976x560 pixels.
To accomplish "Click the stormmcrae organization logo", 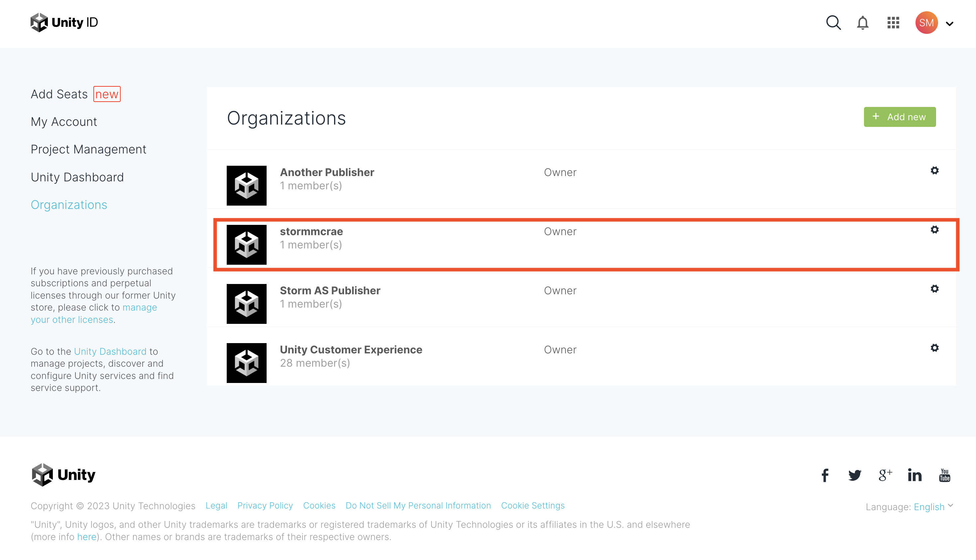I will pyautogui.click(x=246, y=244).
